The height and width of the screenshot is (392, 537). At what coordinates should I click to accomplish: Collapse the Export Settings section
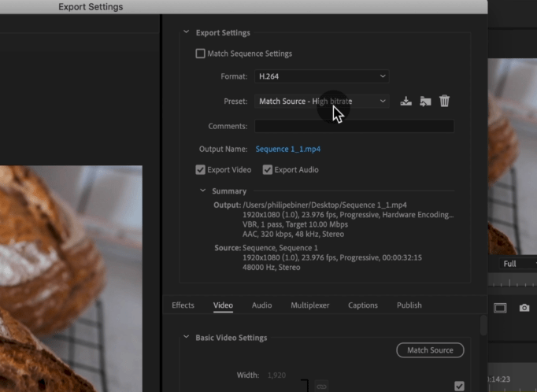pyautogui.click(x=187, y=33)
